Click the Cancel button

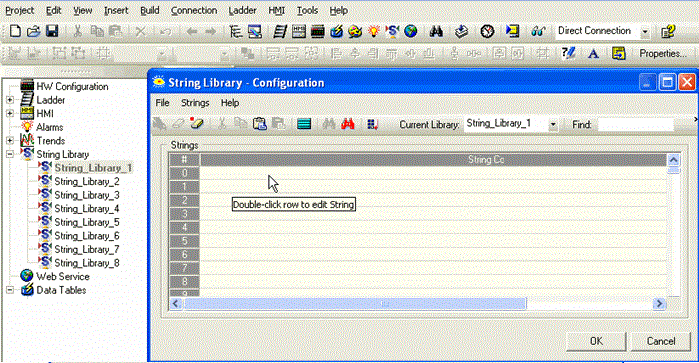[x=661, y=341]
